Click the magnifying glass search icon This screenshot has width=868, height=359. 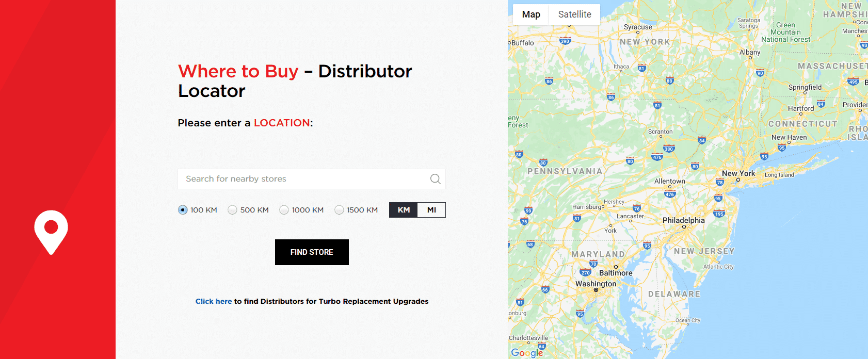[x=436, y=179]
